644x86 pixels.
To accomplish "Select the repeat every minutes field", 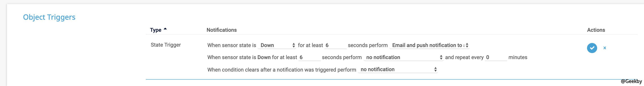I will (496, 57).
